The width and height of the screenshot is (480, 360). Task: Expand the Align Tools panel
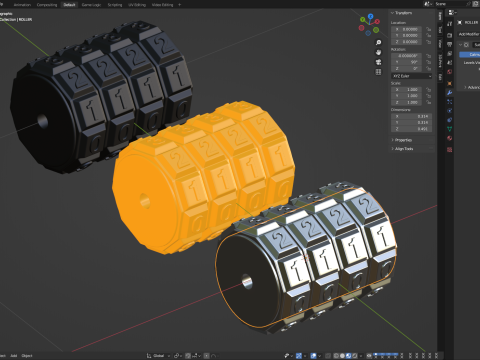coord(404,149)
